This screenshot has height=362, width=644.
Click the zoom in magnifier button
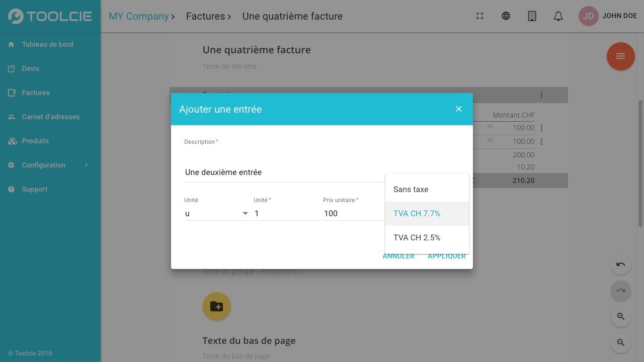[x=620, y=317]
